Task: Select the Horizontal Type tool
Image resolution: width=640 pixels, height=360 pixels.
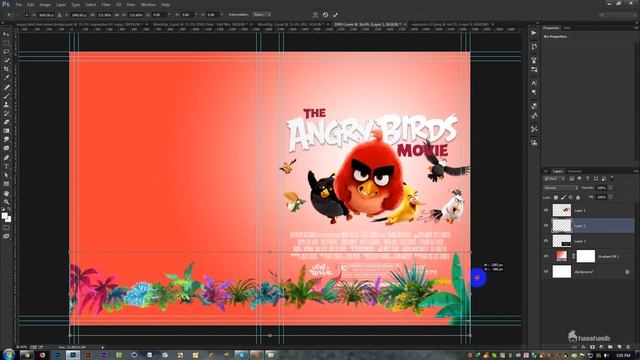Action: pos(6,166)
